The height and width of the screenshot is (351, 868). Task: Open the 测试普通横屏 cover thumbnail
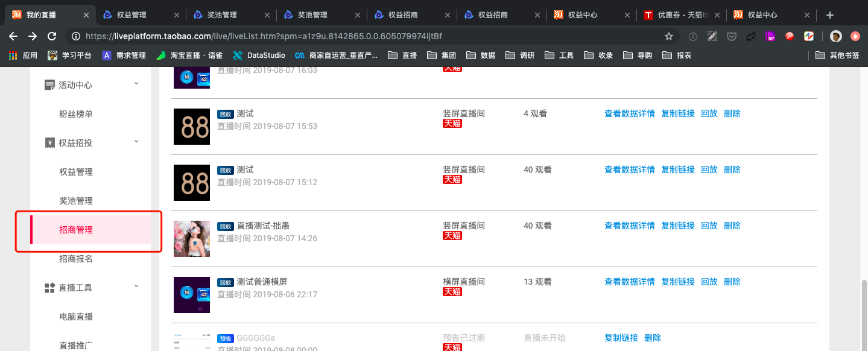tap(192, 295)
